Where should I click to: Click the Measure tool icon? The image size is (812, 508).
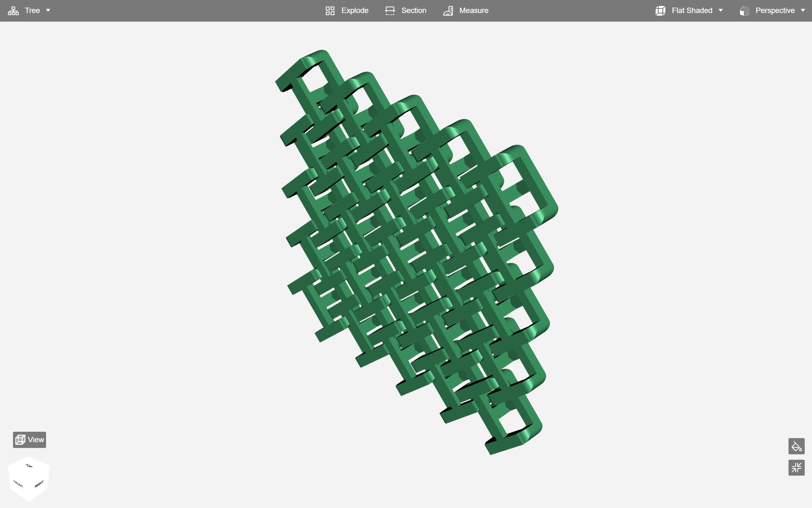tap(448, 10)
